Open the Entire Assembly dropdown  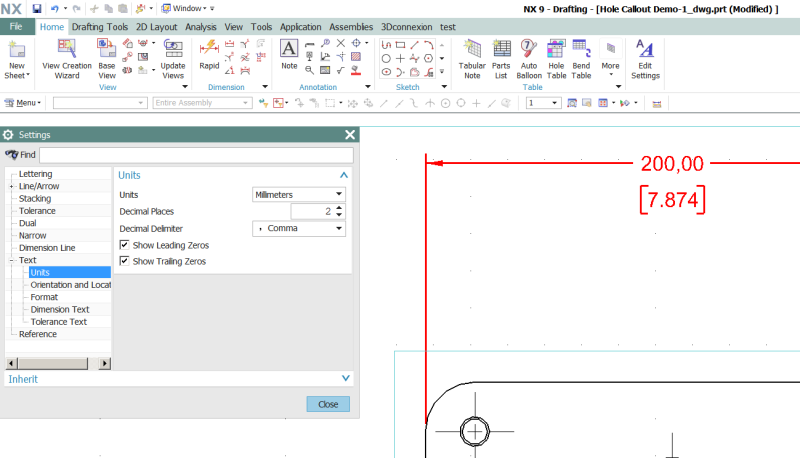click(202, 103)
